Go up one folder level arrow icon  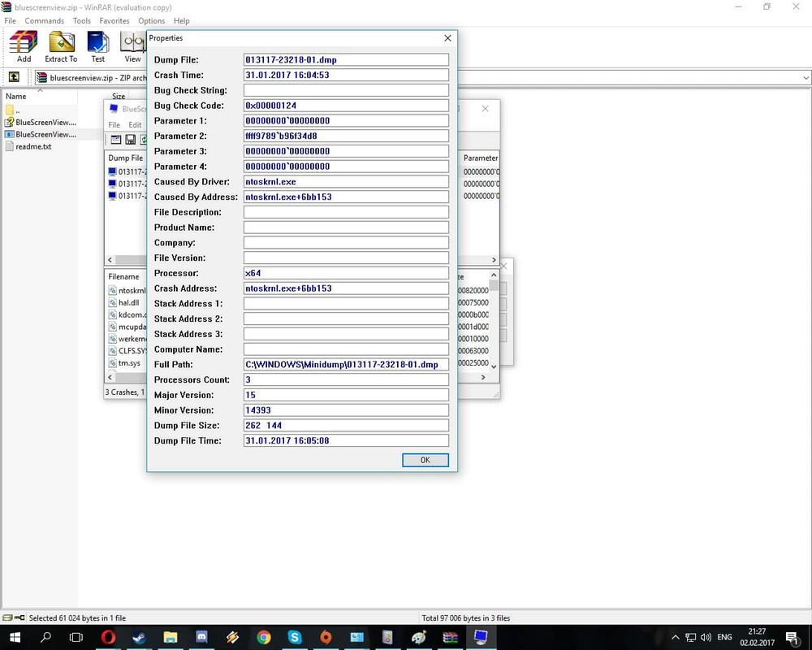(14, 77)
